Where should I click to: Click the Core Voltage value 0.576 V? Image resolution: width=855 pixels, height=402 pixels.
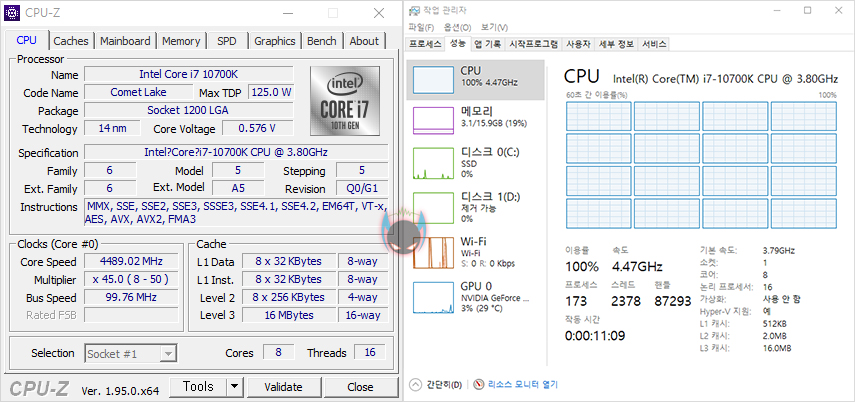[x=257, y=128]
